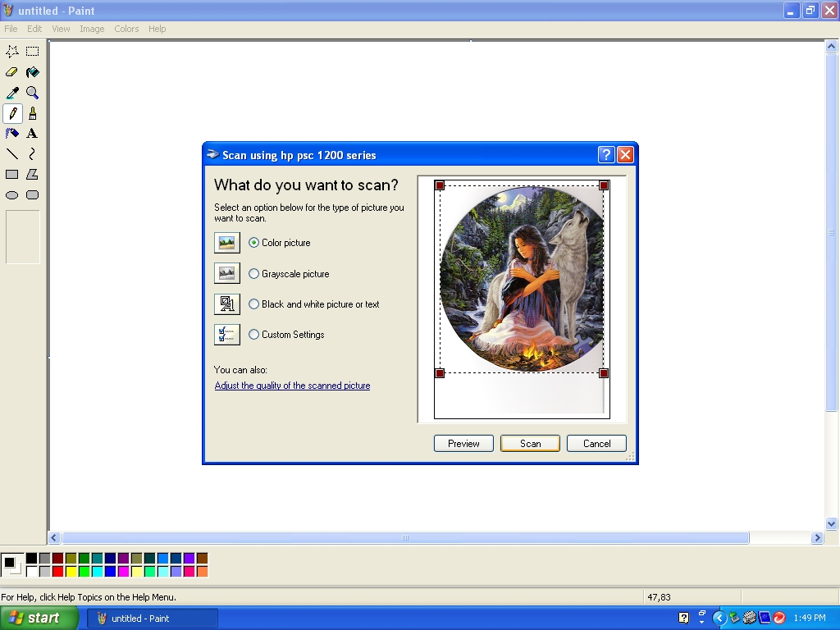Viewport: 840px width, 630px height.
Task: Click the Color picture landscape icon
Action: [x=227, y=243]
